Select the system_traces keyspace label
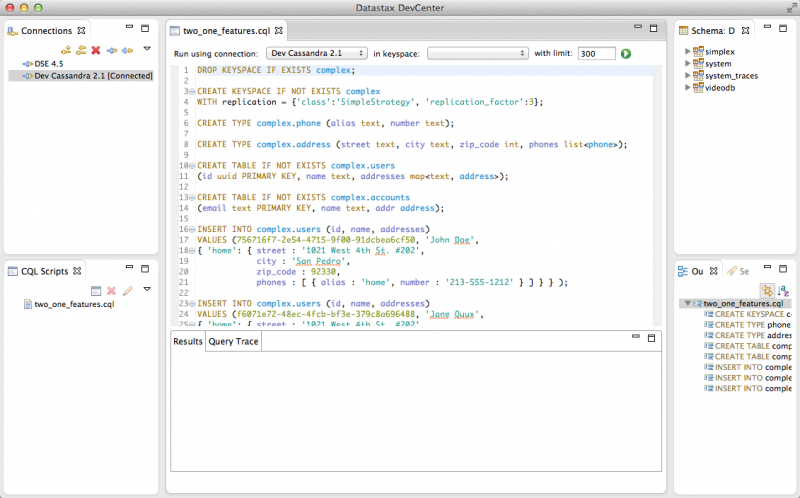 (731, 76)
